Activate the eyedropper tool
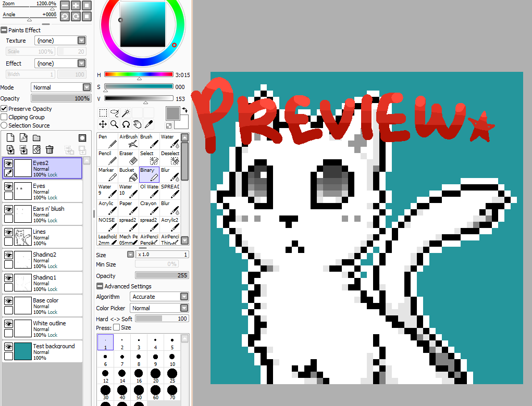532x406 pixels. pyautogui.click(x=149, y=124)
